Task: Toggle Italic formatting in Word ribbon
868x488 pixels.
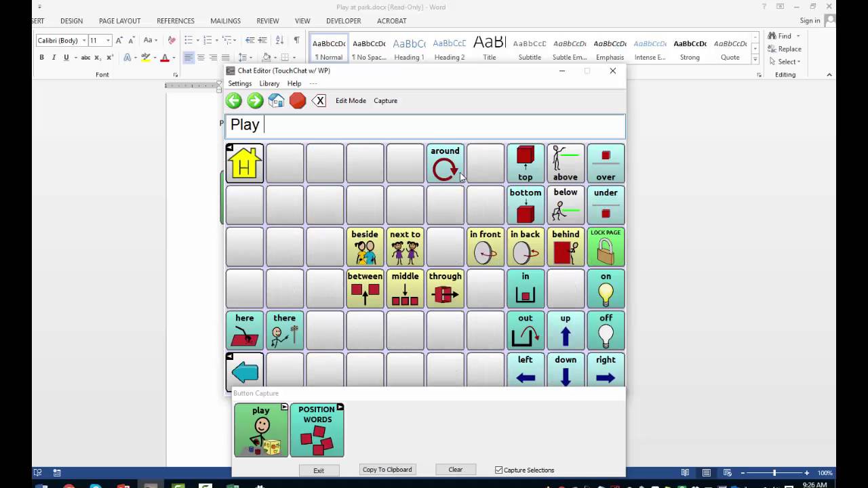Action: pyautogui.click(x=54, y=58)
